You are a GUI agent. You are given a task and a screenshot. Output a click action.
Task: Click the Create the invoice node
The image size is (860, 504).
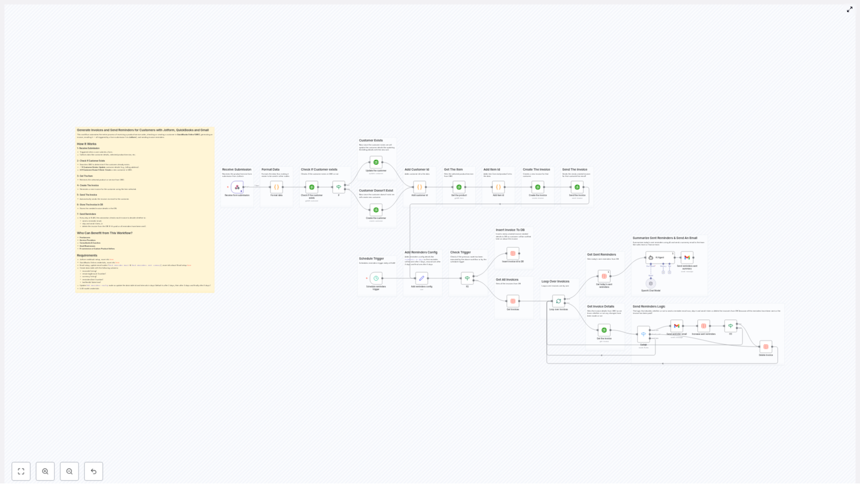point(538,187)
